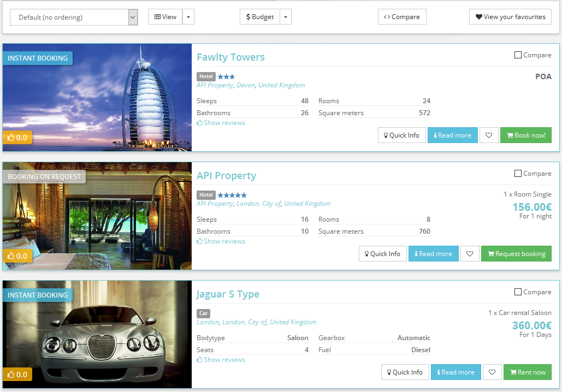Expand the View button dropdown arrow

pyautogui.click(x=188, y=17)
